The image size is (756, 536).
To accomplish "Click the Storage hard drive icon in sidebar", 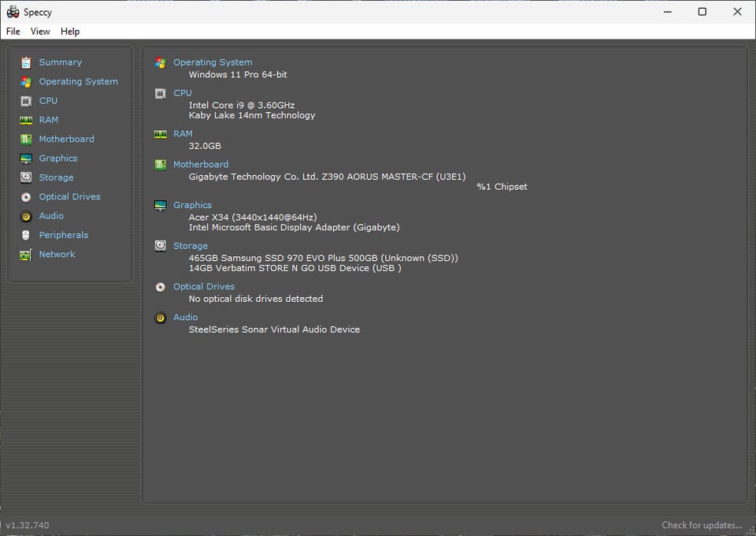I will 26,177.
